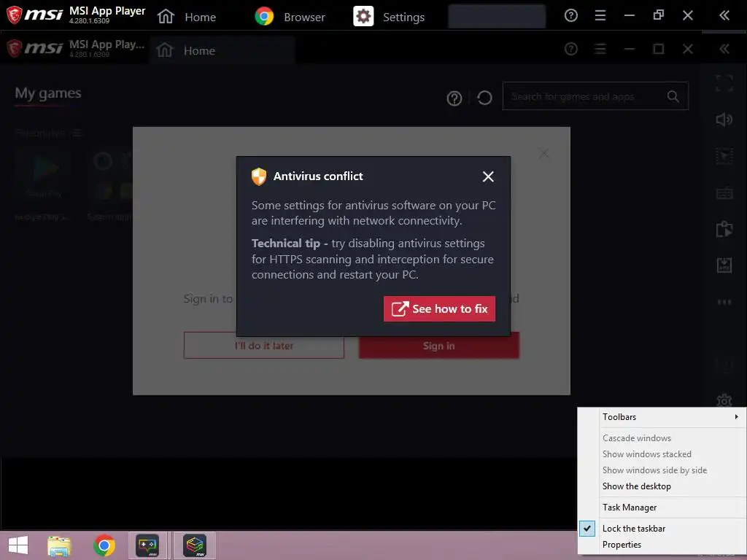The image size is (747, 560).
Task: Select Show the desktop menu entry
Action: click(x=636, y=486)
